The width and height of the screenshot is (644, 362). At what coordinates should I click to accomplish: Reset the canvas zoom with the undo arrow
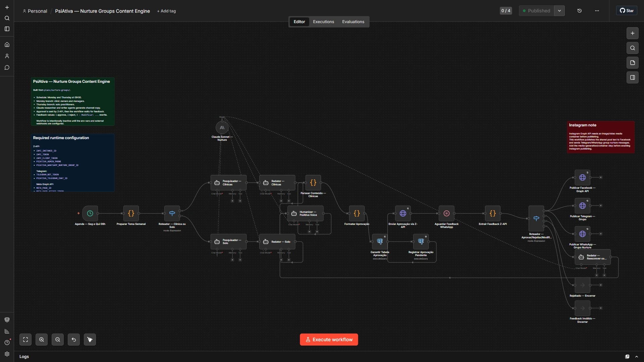coord(74,340)
